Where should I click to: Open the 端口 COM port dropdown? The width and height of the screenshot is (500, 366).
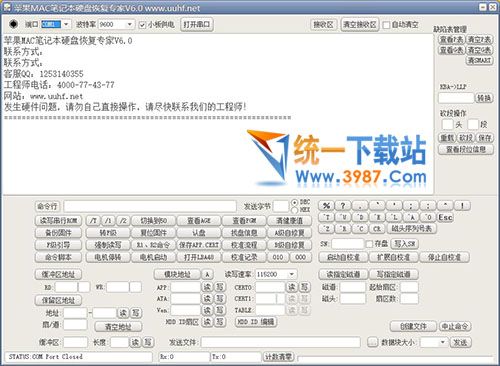pos(66,24)
